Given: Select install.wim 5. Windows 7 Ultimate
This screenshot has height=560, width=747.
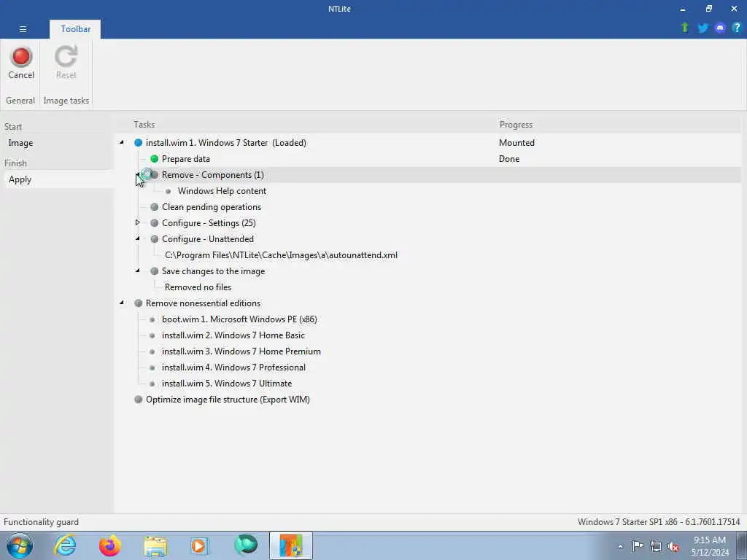Looking at the screenshot, I should pyautogui.click(x=227, y=384).
